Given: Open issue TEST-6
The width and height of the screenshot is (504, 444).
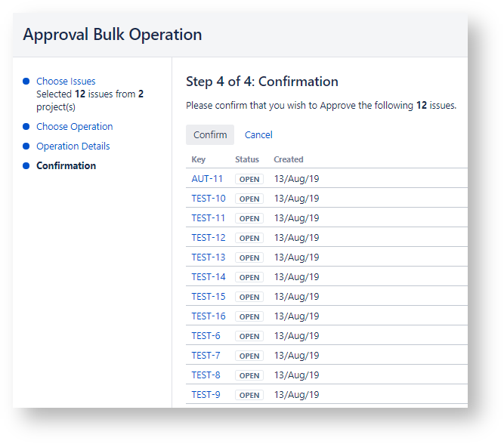Looking at the screenshot, I should pyautogui.click(x=206, y=336).
